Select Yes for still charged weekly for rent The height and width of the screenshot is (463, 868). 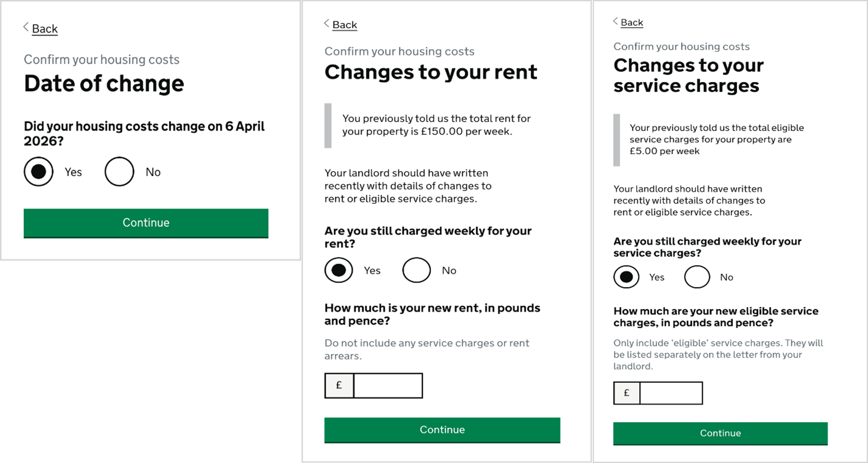[x=339, y=270]
